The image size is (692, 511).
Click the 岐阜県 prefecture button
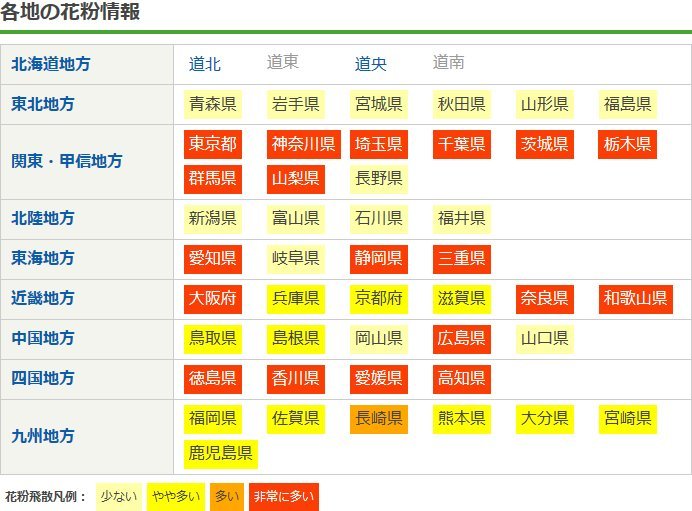tap(296, 258)
